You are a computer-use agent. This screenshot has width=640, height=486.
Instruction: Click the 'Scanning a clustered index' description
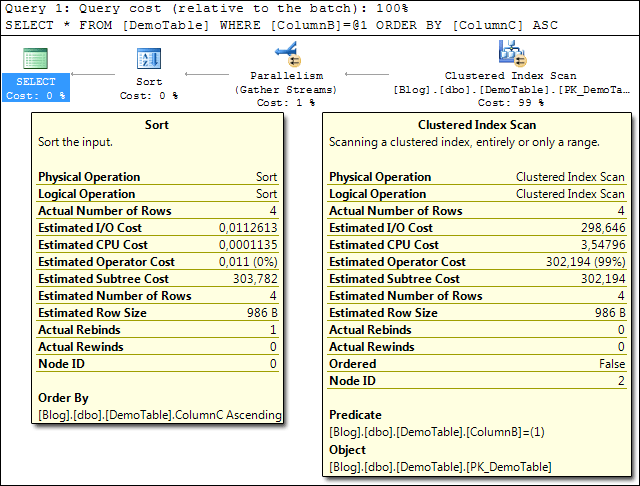tap(464, 142)
